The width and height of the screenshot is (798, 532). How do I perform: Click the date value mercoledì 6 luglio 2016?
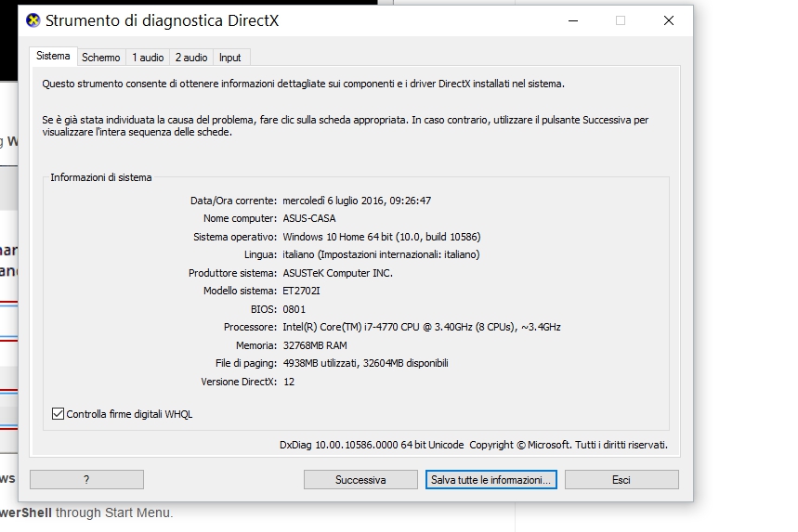(x=357, y=201)
